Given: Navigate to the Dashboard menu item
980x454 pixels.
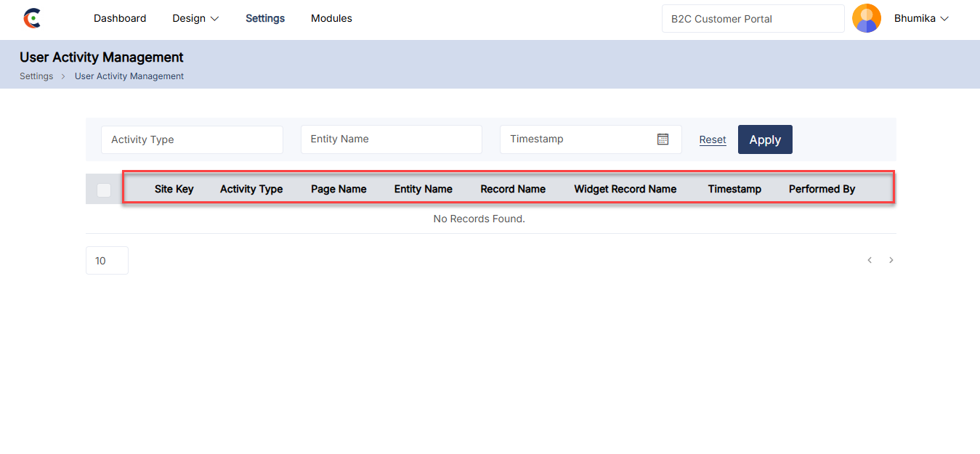Looking at the screenshot, I should 120,19.
